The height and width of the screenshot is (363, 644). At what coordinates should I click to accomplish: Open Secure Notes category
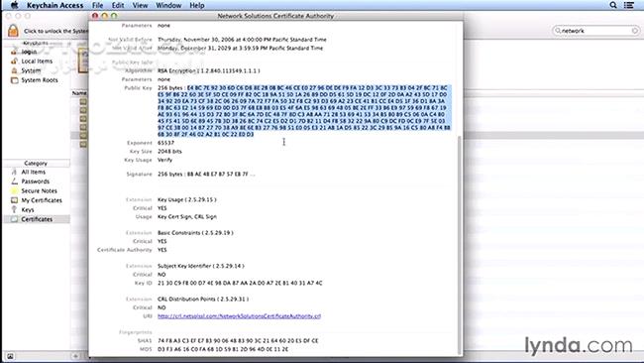click(x=39, y=190)
